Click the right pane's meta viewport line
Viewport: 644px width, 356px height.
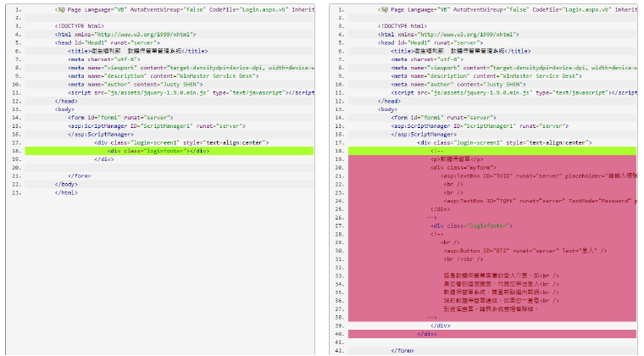(x=514, y=68)
